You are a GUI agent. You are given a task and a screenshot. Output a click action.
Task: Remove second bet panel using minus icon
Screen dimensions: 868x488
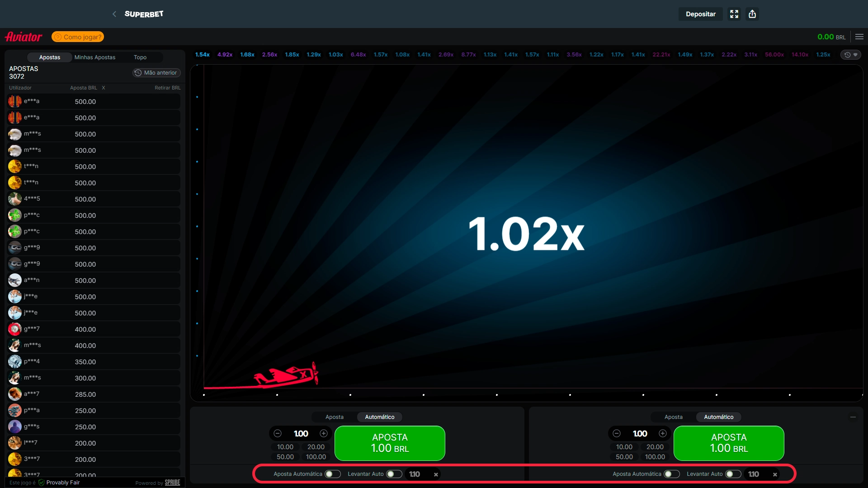[853, 417]
